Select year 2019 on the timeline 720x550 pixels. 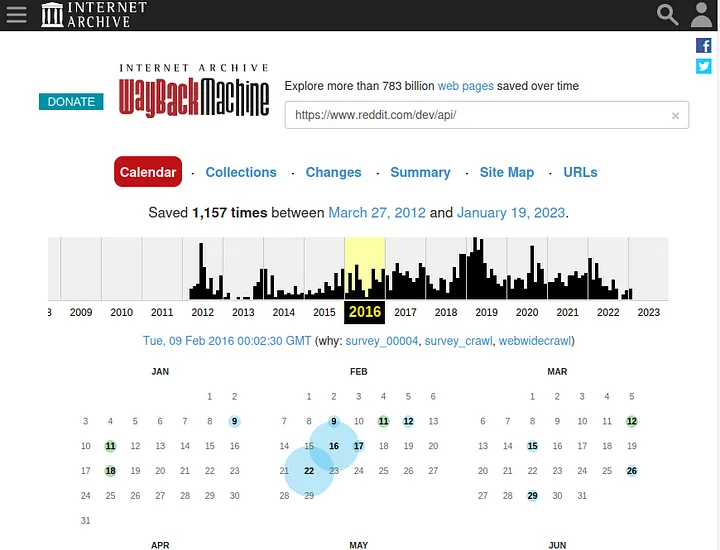(486, 312)
